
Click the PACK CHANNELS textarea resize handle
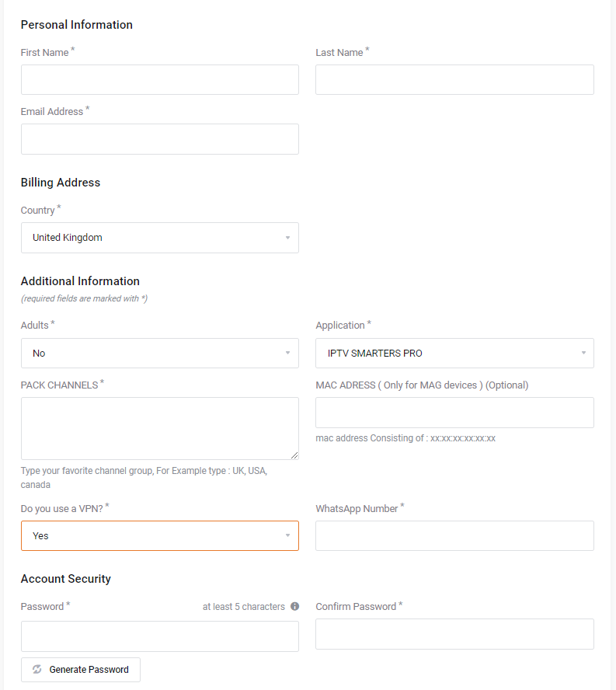pyautogui.click(x=294, y=455)
